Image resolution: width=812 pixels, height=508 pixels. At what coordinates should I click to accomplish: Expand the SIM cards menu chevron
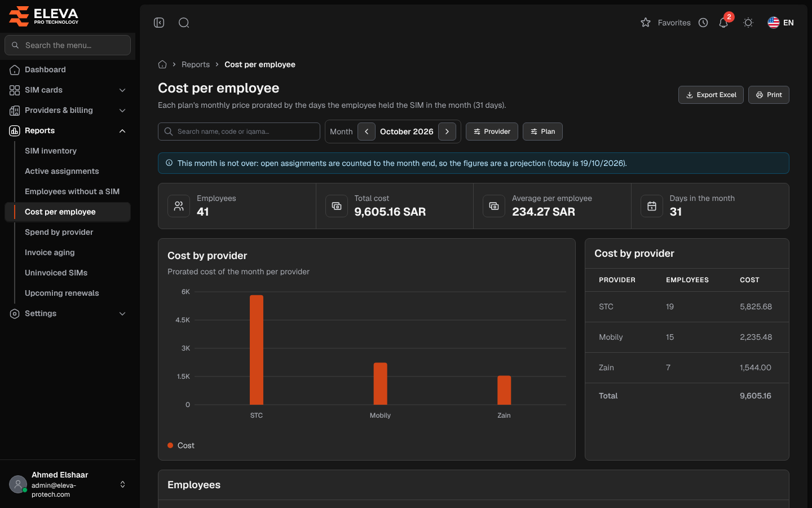click(x=122, y=90)
